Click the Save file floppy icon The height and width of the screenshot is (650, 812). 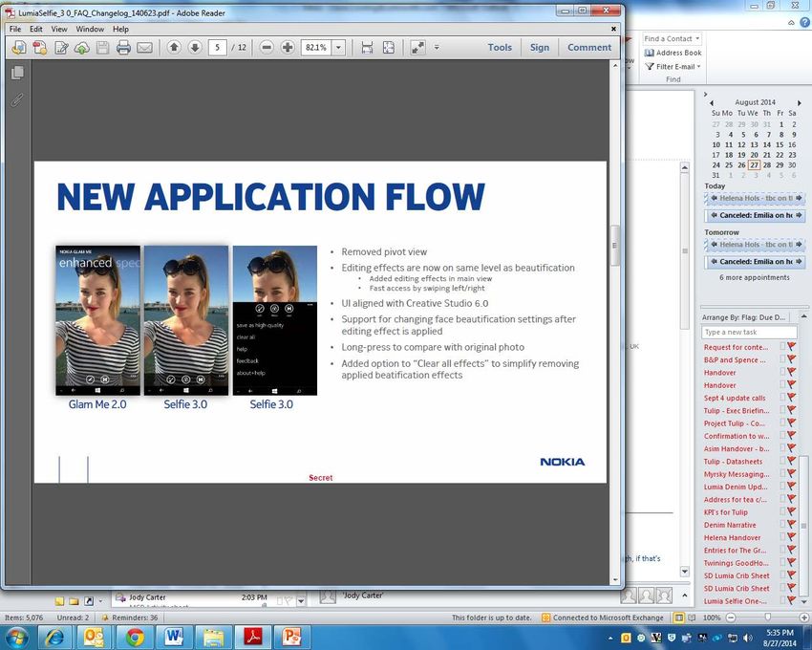click(x=102, y=48)
